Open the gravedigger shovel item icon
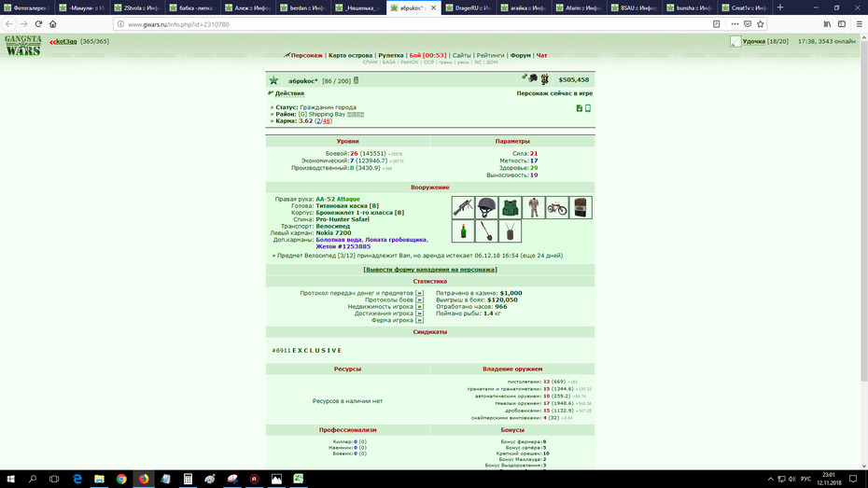Image resolution: width=868 pixels, height=488 pixels. click(486, 231)
